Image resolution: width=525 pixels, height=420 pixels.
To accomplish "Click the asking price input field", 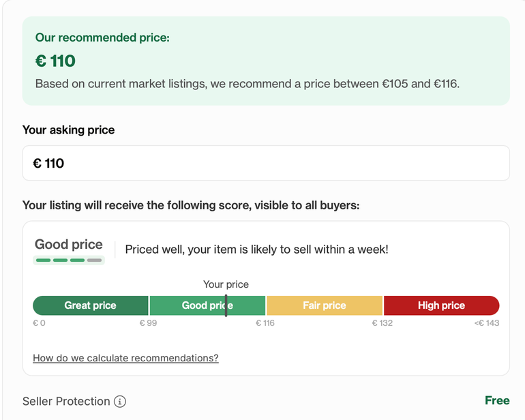I will (x=266, y=163).
